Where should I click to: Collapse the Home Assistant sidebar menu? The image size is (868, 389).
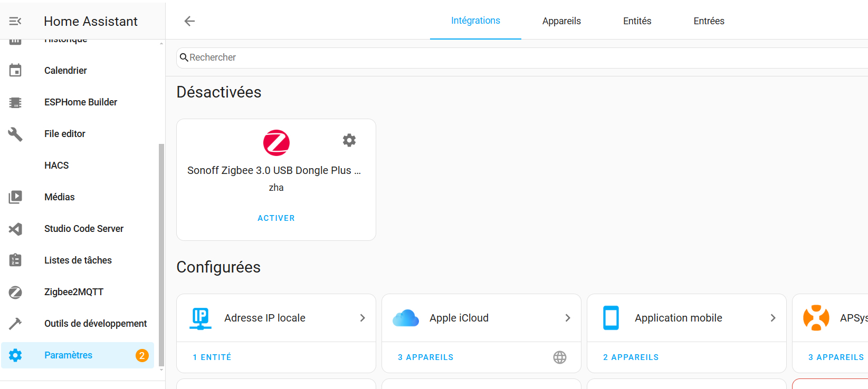click(15, 21)
